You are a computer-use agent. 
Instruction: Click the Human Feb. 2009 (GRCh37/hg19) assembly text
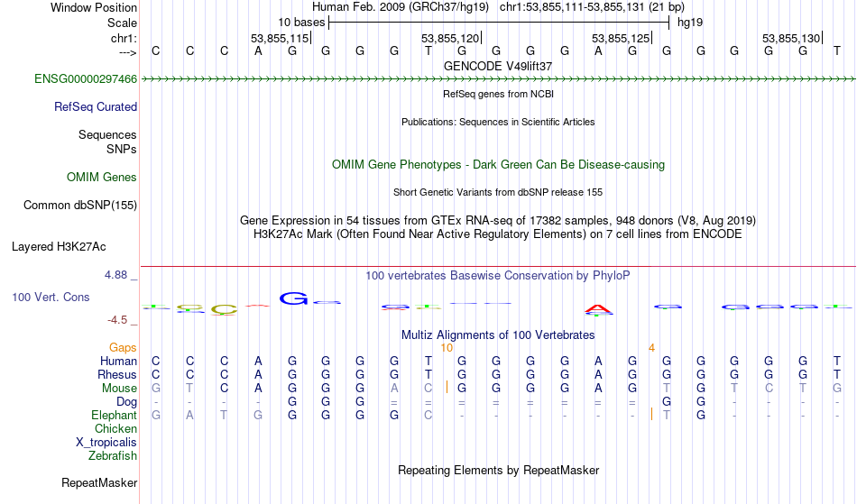click(401, 7)
